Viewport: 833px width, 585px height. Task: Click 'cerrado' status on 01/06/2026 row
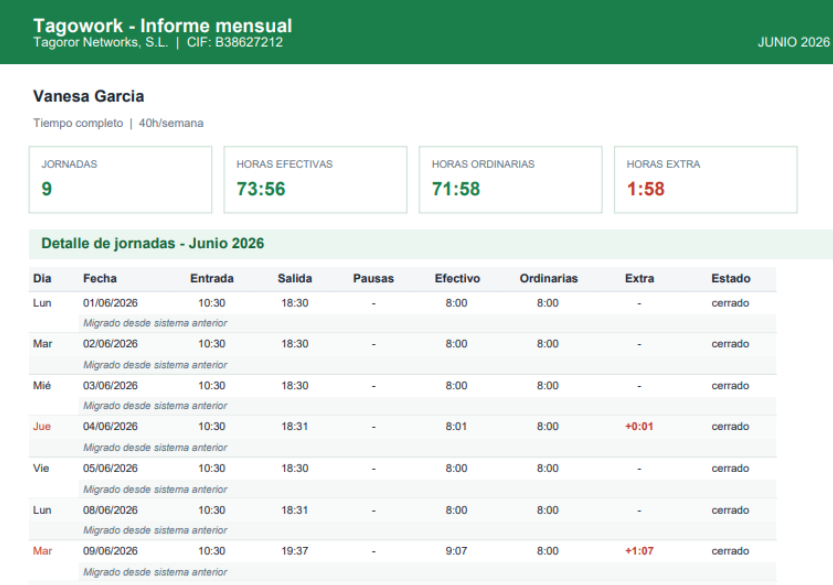(730, 303)
